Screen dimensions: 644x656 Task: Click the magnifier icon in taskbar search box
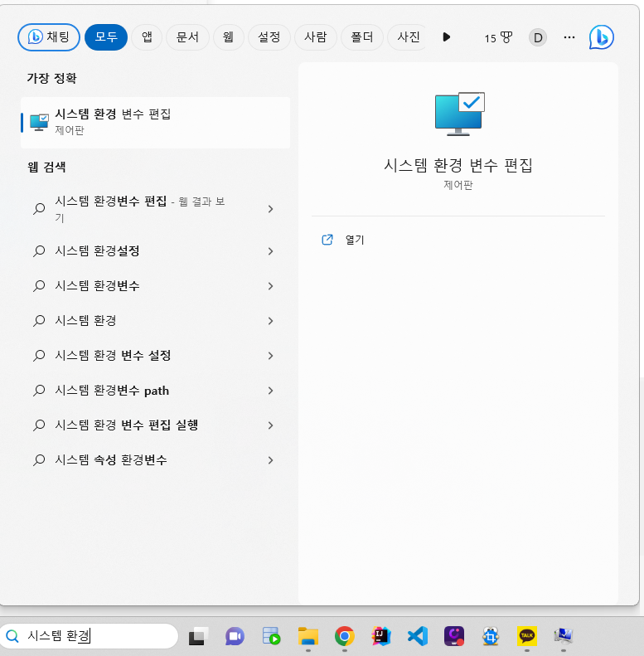(x=12, y=636)
